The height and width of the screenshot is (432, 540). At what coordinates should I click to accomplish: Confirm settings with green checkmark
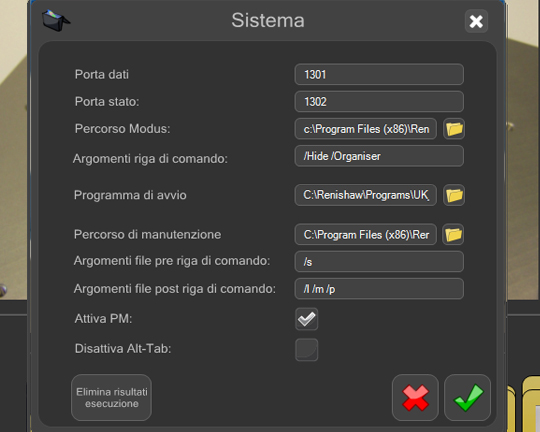[x=468, y=398]
